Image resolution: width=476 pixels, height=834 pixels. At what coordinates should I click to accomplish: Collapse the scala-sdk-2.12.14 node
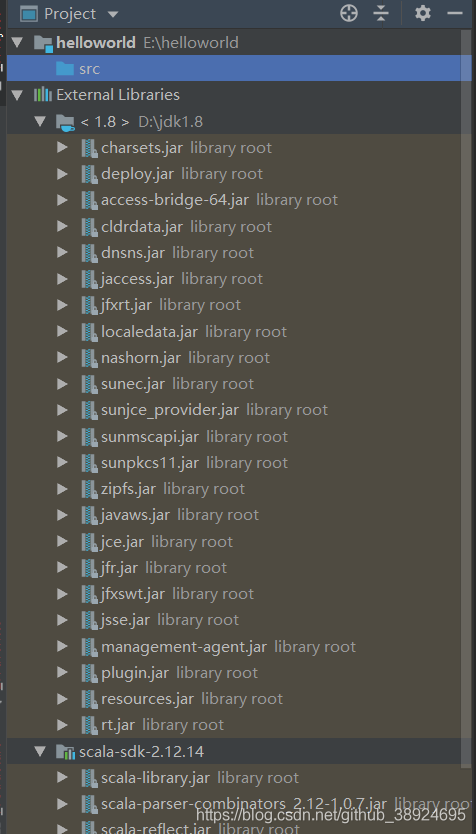[x=40, y=752]
